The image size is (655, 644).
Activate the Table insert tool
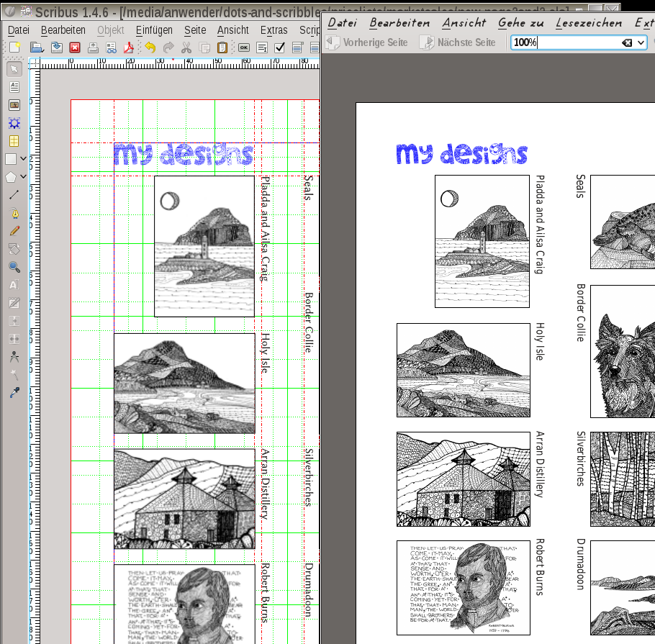[x=14, y=141]
